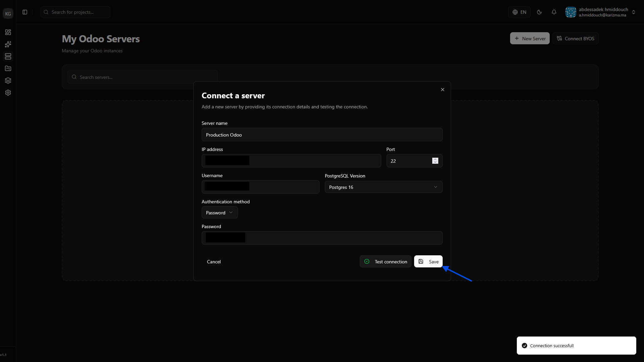Click into the IP address field

point(291,161)
